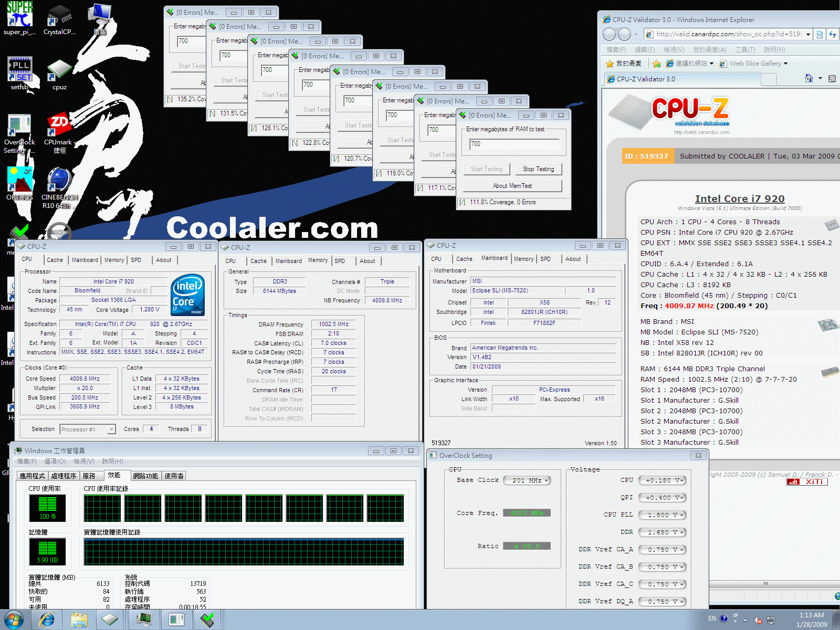
Task: Click the EN language indicator in tray
Action: tap(712, 618)
